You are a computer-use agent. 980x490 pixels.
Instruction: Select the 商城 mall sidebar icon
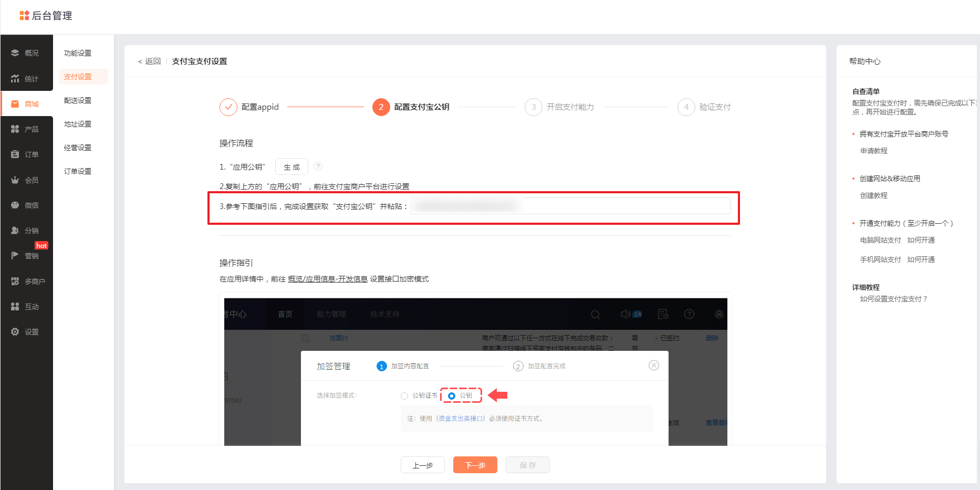(x=15, y=104)
